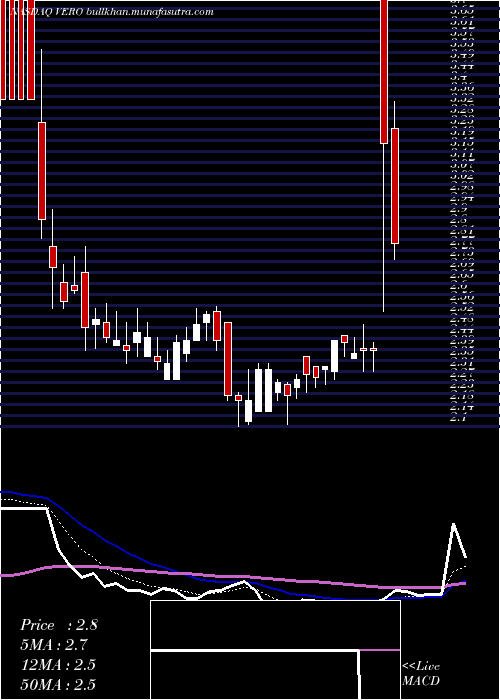The height and width of the screenshot is (700, 500).
Task: Click the '3.32' price axis label
Action: point(462,99)
